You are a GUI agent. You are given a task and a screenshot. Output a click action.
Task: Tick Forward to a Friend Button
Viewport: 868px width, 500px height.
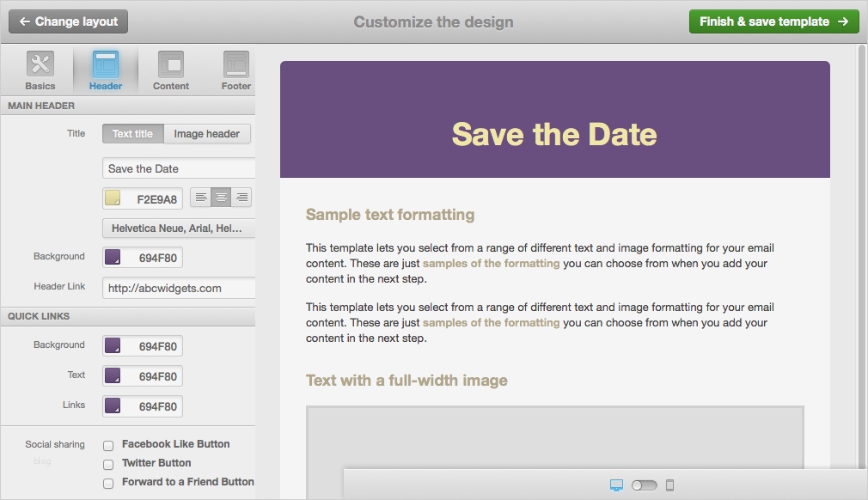[108, 484]
